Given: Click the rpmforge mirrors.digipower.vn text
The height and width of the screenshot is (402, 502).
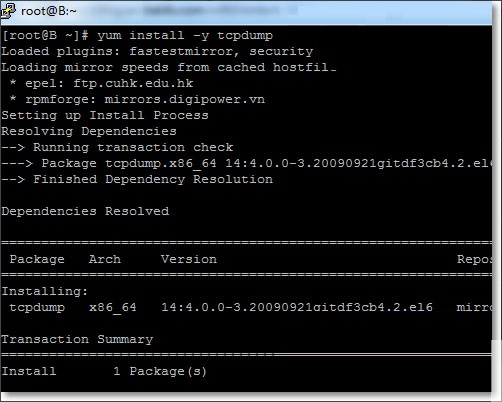Looking at the screenshot, I should coord(185,99).
